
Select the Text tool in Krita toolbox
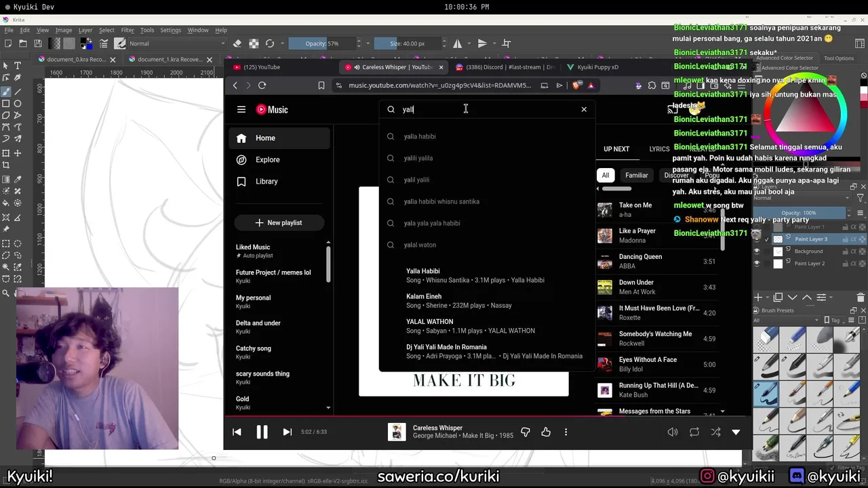(18, 66)
